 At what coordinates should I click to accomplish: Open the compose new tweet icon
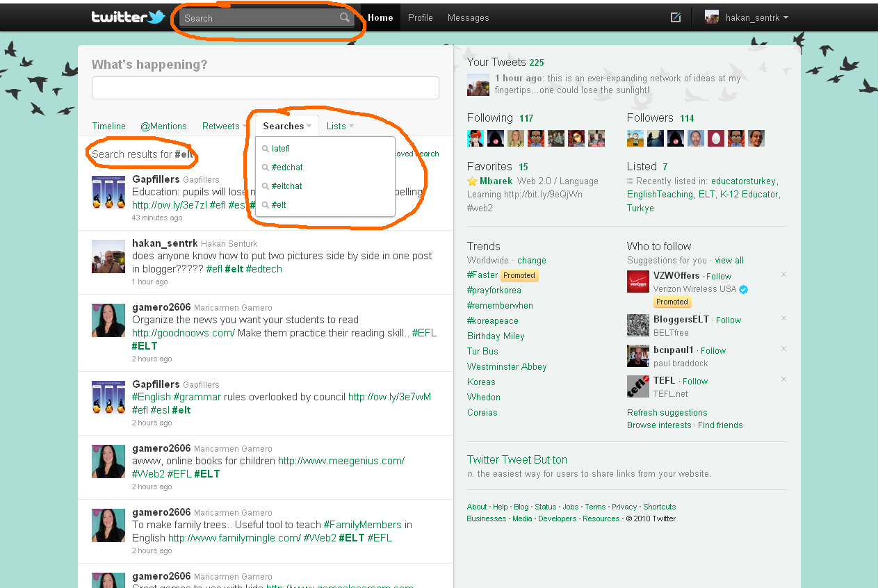[x=675, y=17]
